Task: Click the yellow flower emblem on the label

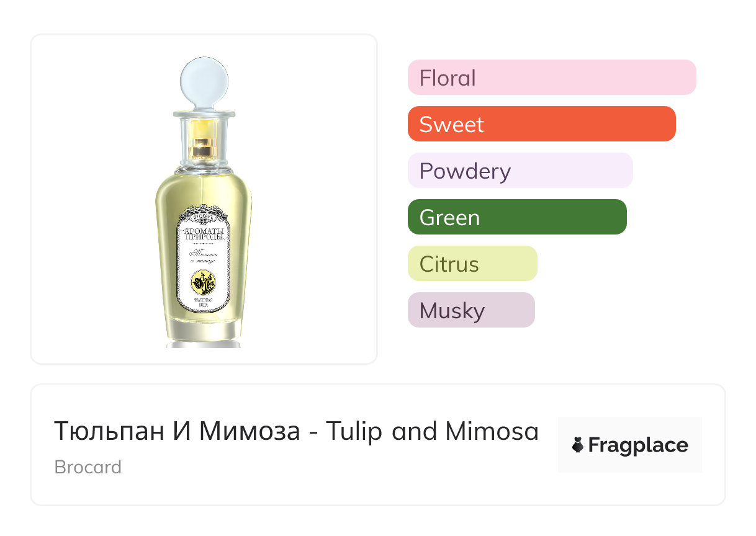Action: (x=202, y=283)
